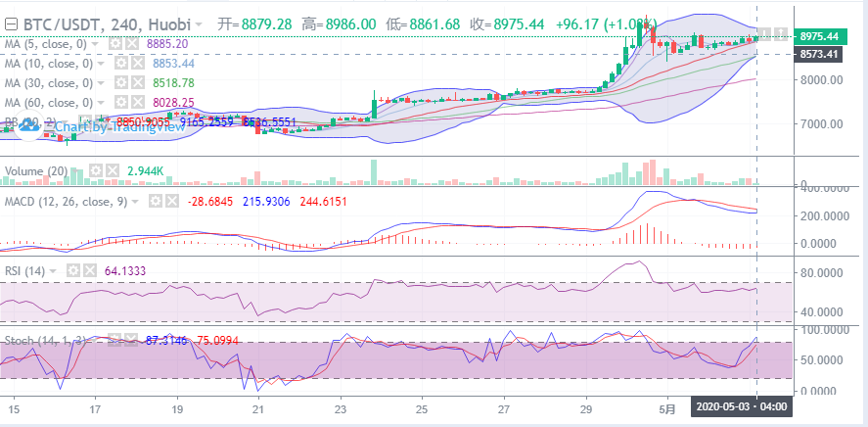This screenshot has height=427, width=868.
Task: Remove the MA (10, close, 0) indicator
Action: [137, 63]
